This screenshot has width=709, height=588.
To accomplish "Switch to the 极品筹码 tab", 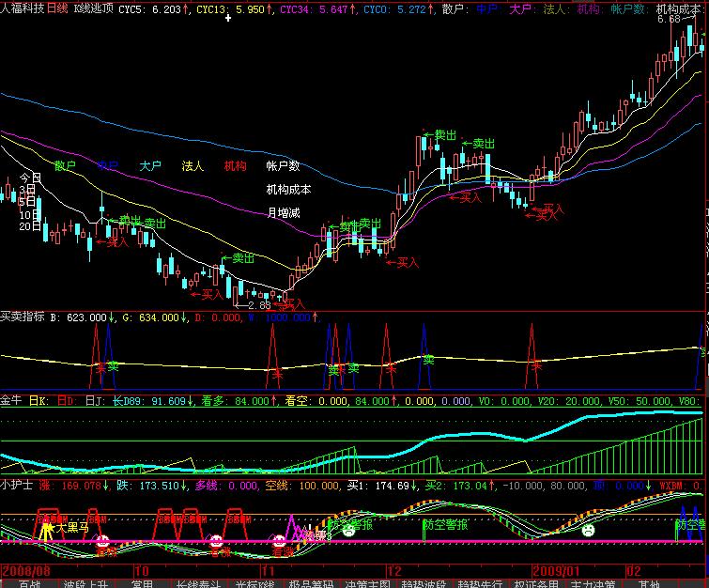I will click(311, 583).
